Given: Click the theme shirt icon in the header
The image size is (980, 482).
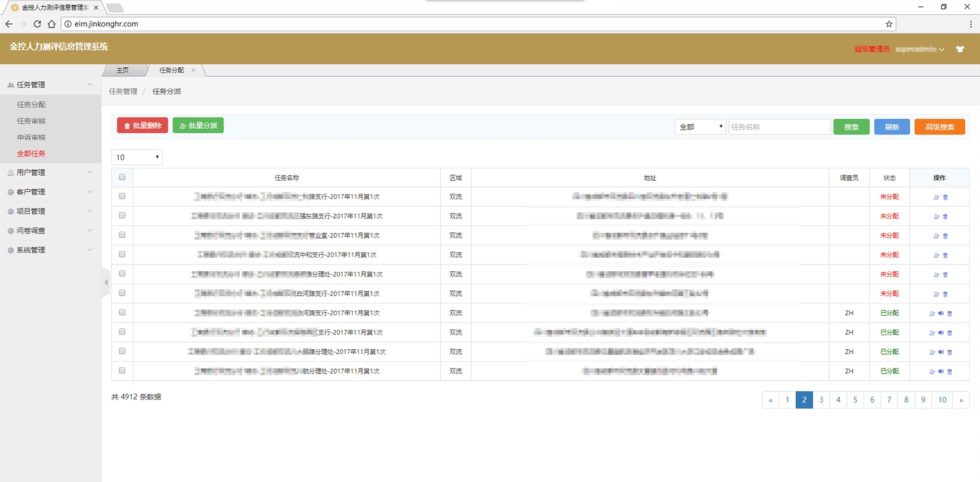Looking at the screenshot, I should pyautogui.click(x=960, y=49).
